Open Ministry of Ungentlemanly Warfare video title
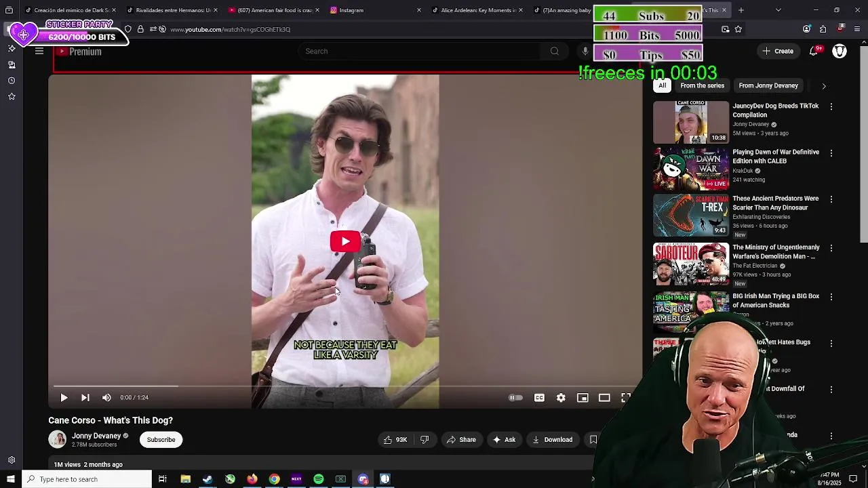The image size is (868, 488). pos(776,252)
